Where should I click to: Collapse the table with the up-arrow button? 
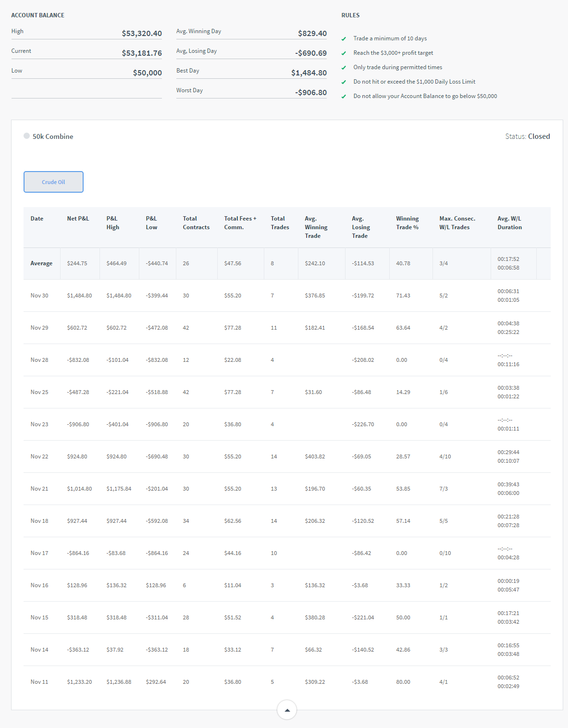tap(287, 710)
